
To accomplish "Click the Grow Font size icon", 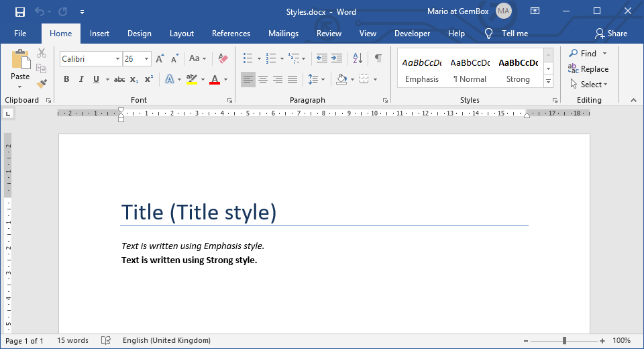I will click(160, 59).
